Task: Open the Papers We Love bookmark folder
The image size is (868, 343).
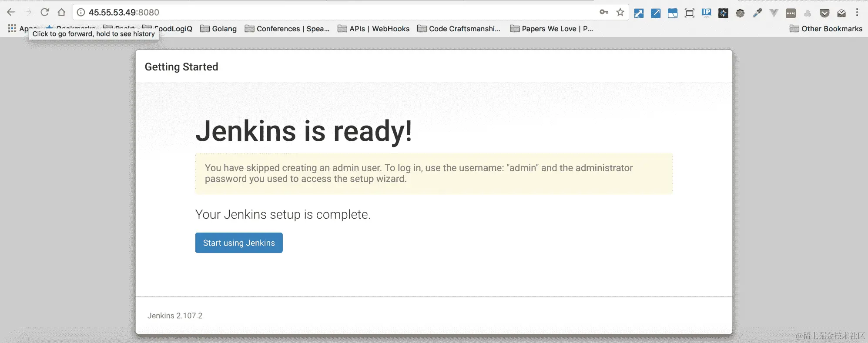Action: point(552,29)
